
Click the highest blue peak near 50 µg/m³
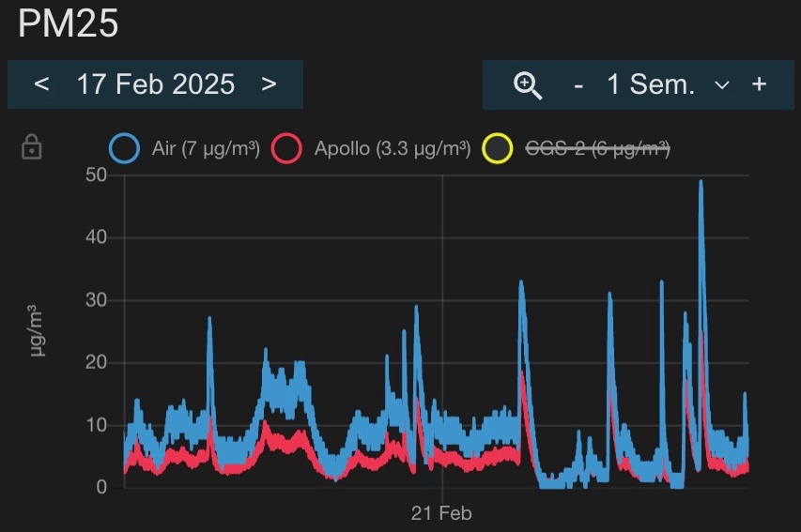701,183
